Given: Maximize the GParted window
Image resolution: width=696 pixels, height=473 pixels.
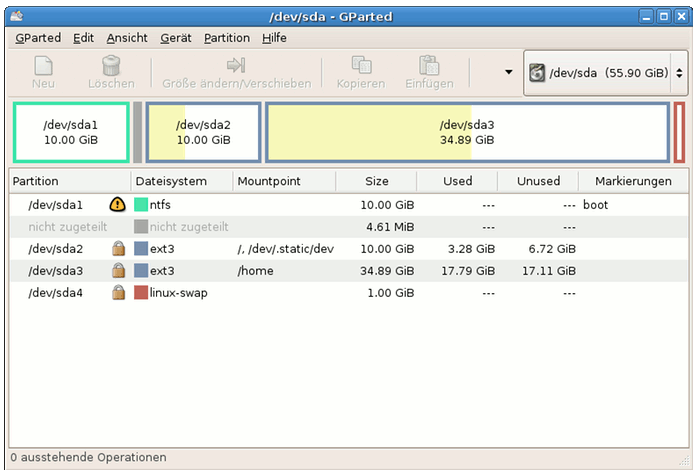Looking at the screenshot, I should click(664, 17).
